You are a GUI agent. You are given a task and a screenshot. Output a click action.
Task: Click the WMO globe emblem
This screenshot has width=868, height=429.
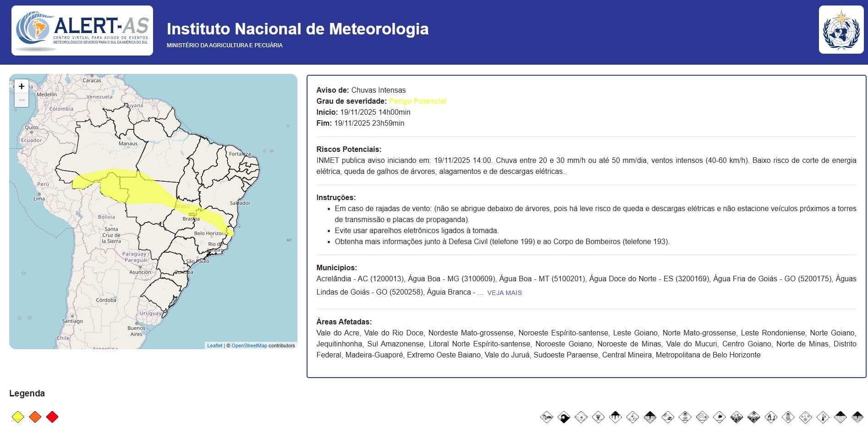842,30
